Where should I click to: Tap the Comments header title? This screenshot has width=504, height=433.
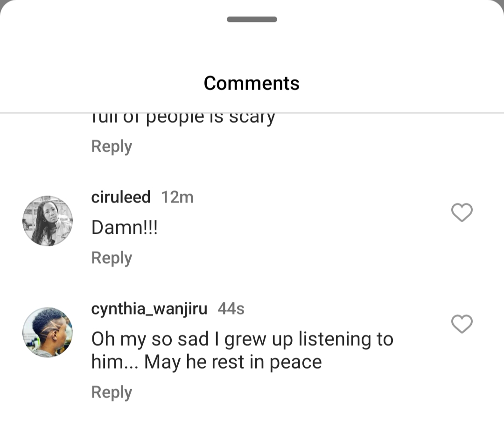(252, 83)
